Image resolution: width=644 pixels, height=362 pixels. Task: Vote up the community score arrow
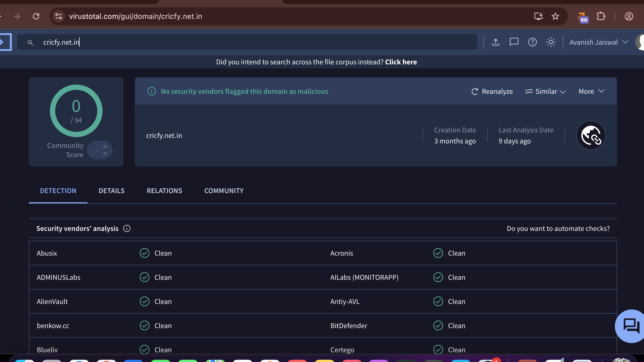(105, 146)
